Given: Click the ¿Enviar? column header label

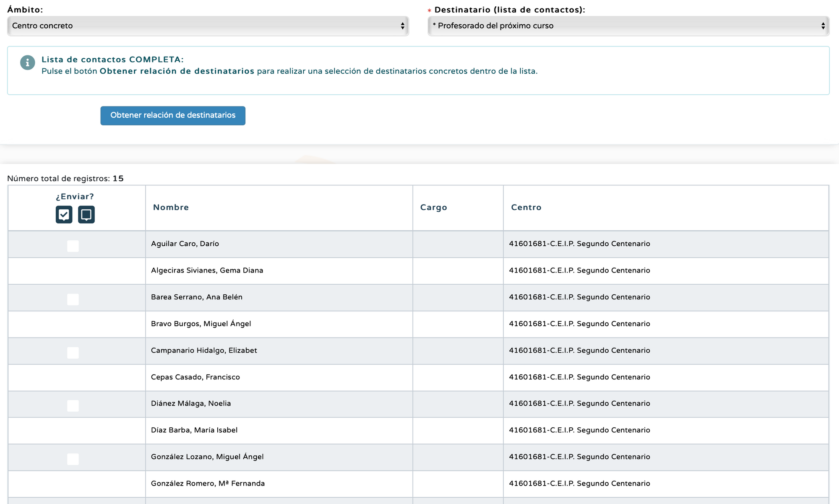Looking at the screenshot, I should [75, 196].
